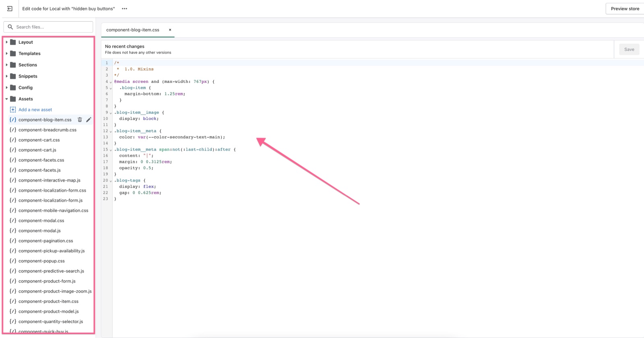Image resolution: width=644 pixels, height=338 pixels.
Task: Click the exit editor back icon
Action: click(x=10, y=8)
